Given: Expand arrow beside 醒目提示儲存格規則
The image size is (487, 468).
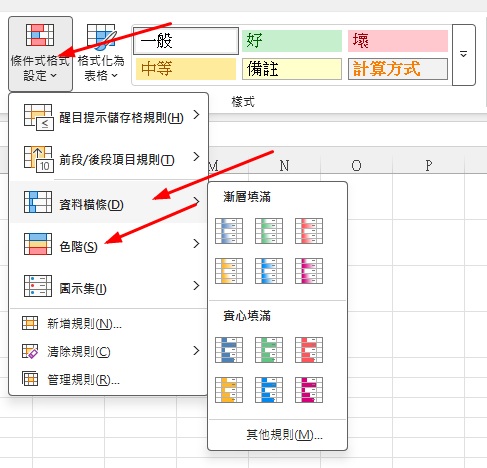Looking at the screenshot, I should click(197, 115).
